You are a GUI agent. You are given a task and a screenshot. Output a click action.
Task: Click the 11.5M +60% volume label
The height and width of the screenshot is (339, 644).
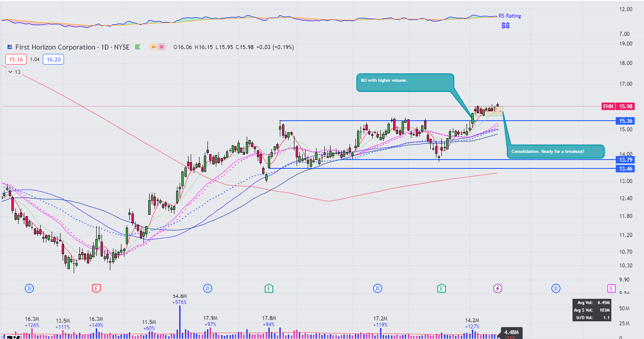[149, 325]
